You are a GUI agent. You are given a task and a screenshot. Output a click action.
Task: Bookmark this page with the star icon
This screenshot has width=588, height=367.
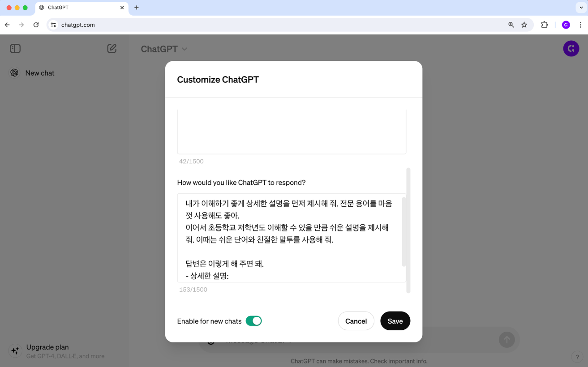(x=524, y=25)
